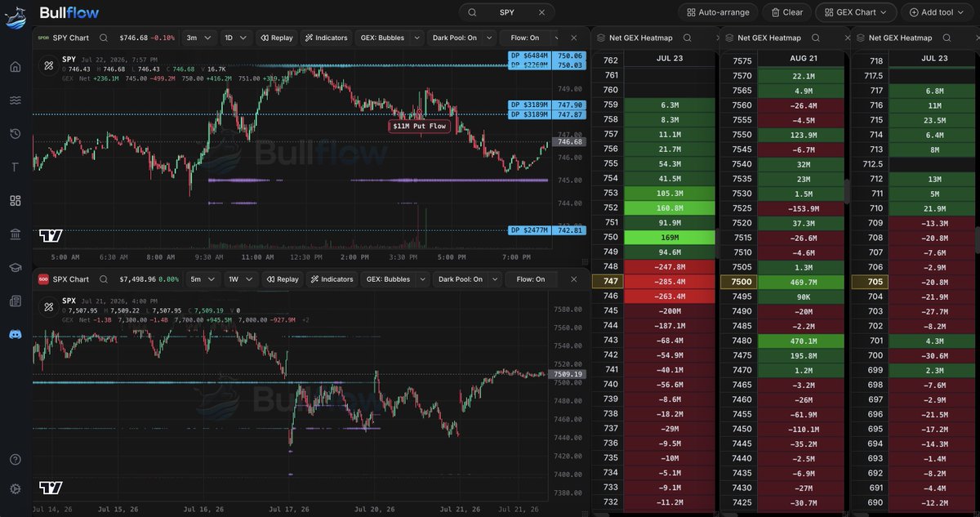
Task: Open the history clock sidebar icon
Action: pyautogui.click(x=15, y=134)
